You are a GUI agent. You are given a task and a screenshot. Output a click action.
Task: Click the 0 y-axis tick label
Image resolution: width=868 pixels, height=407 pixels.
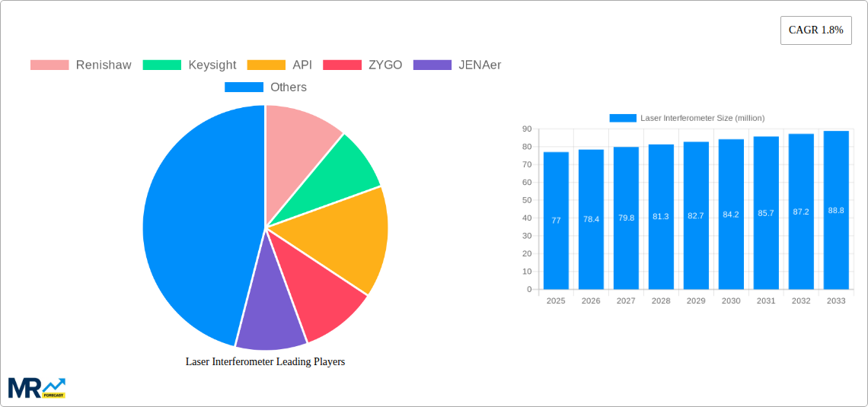[x=530, y=289]
